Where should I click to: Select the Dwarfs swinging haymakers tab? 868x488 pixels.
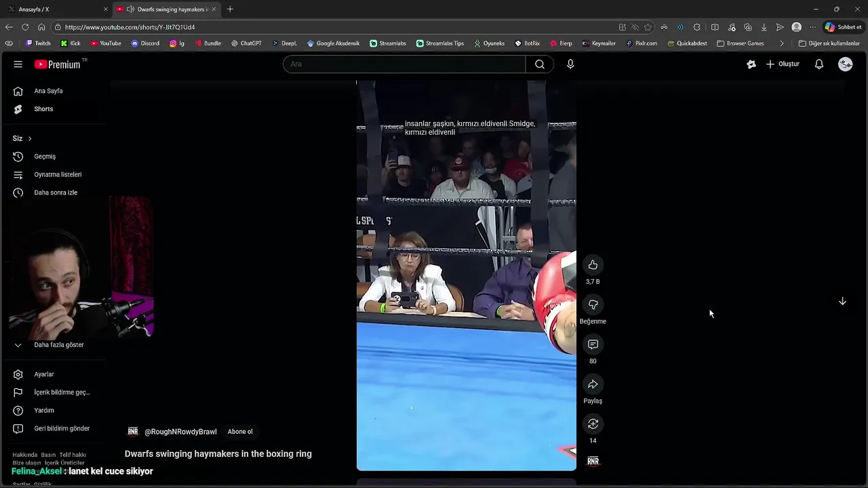(x=166, y=9)
